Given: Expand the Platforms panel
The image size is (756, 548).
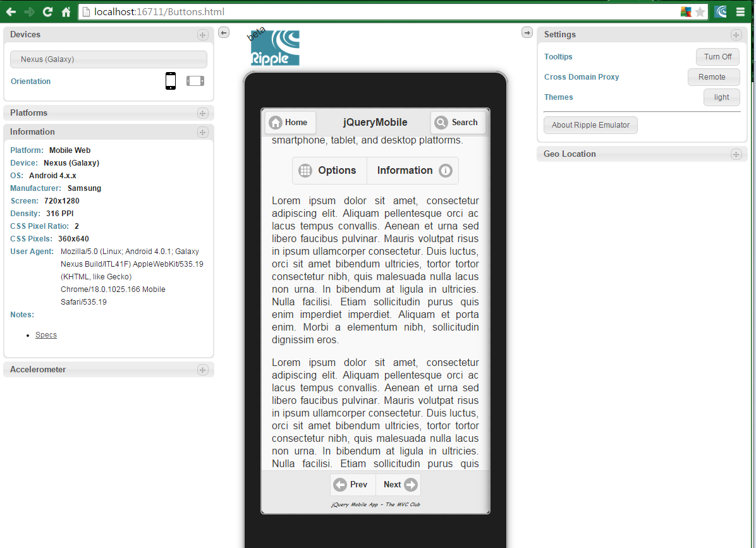Looking at the screenshot, I should 202,113.
